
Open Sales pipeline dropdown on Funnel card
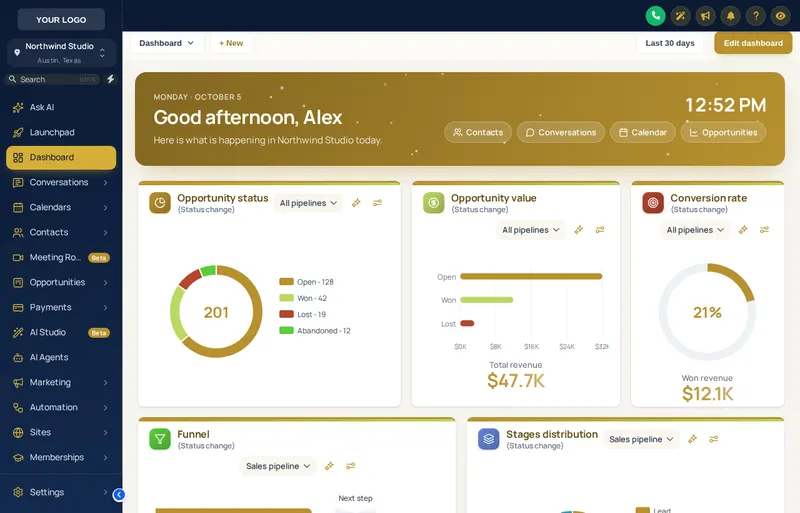pyautogui.click(x=278, y=466)
